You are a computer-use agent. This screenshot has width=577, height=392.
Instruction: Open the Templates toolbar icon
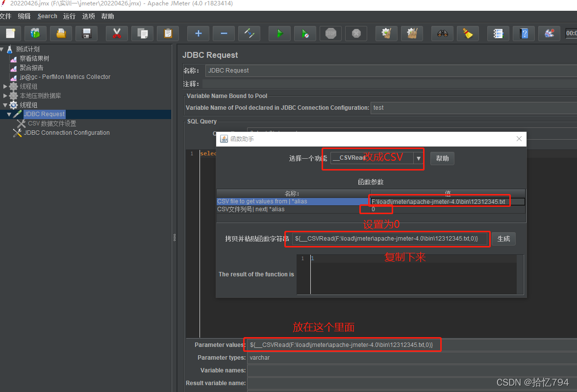pyautogui.click(x=35, y=33)
